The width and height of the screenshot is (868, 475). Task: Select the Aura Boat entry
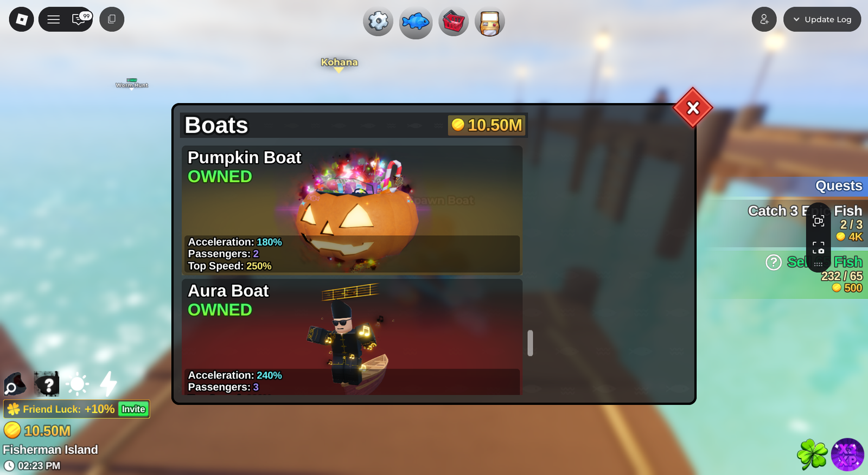tap(352, 337)
